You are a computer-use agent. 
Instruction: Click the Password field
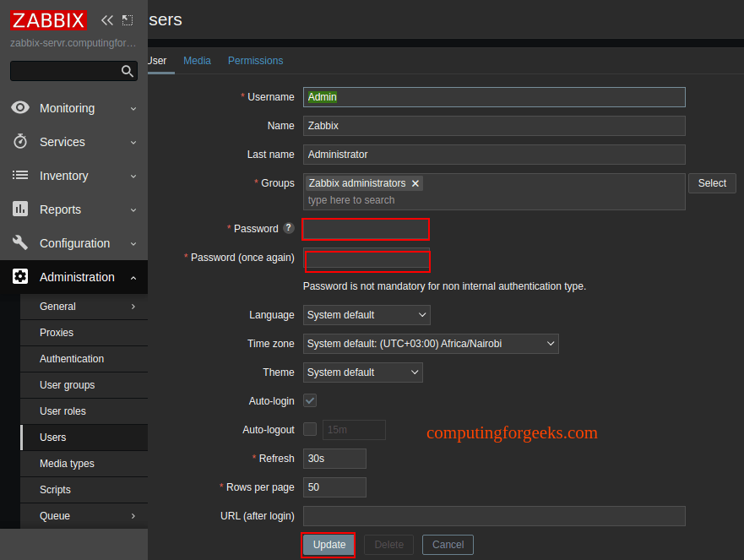pyautogui.click(x=367, y=229)
